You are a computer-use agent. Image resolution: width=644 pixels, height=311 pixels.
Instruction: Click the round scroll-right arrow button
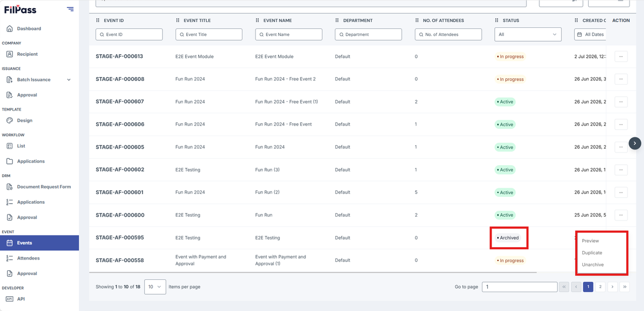(x=635, y=143)
